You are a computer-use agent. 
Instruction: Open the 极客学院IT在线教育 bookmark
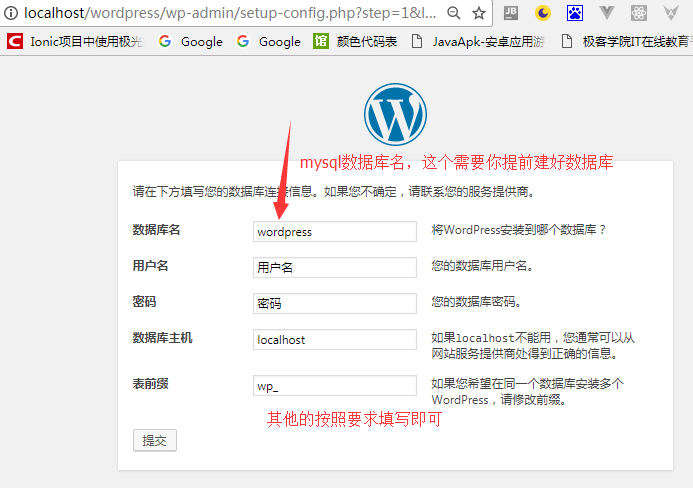pyautogui.click(x=627, y=42)
